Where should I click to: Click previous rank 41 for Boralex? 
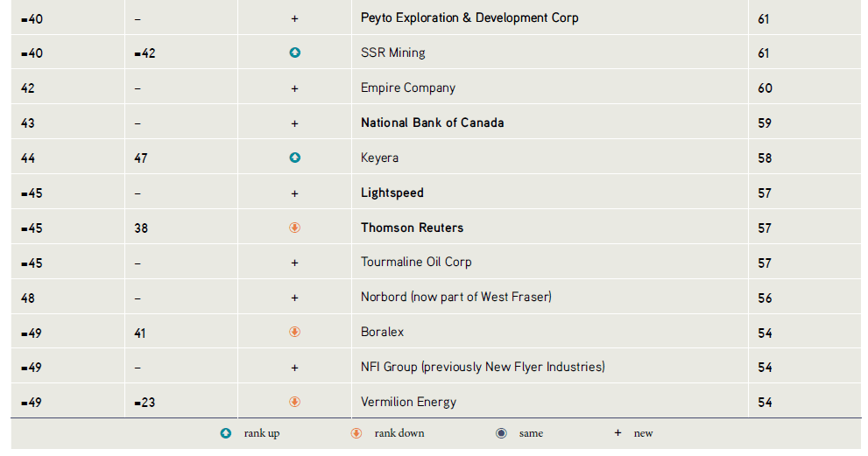pyautogui.click(x=140, y=333)
